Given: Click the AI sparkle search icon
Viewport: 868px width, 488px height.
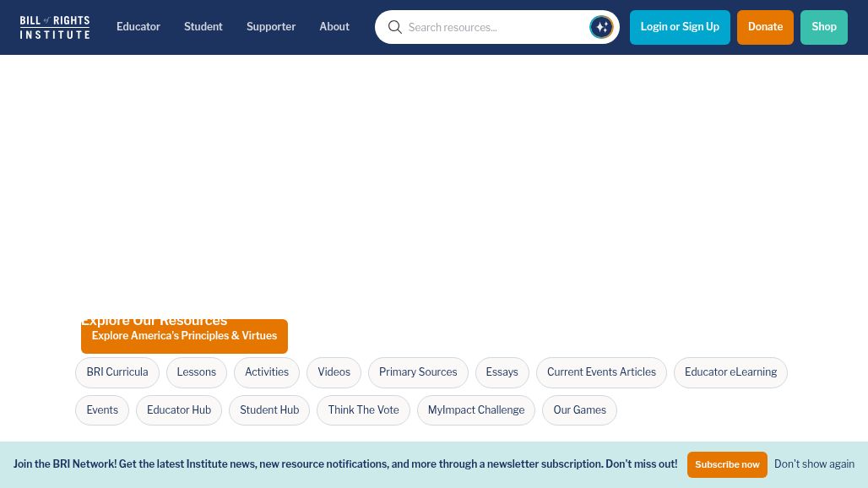Looking at the screenshot, I should point(601,27).
